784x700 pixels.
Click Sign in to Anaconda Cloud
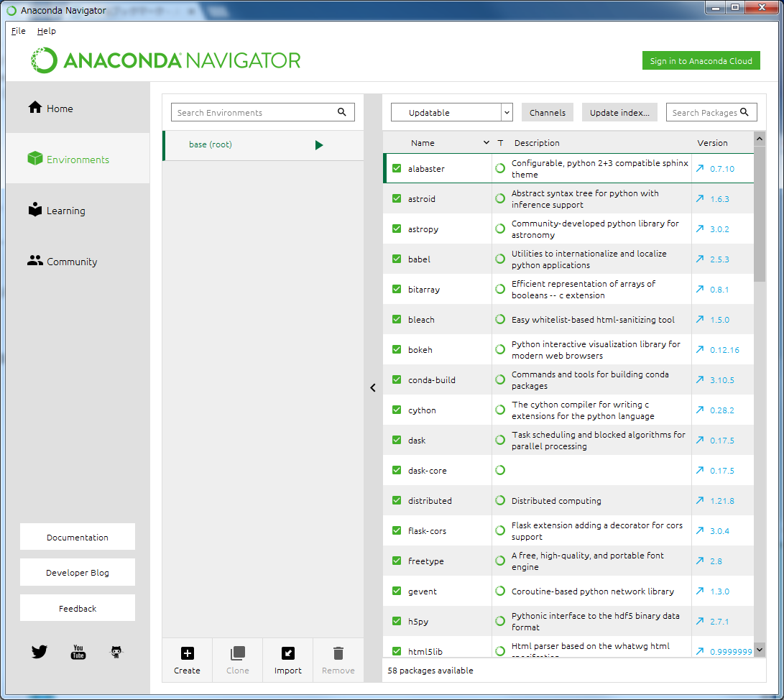point(701,60)
